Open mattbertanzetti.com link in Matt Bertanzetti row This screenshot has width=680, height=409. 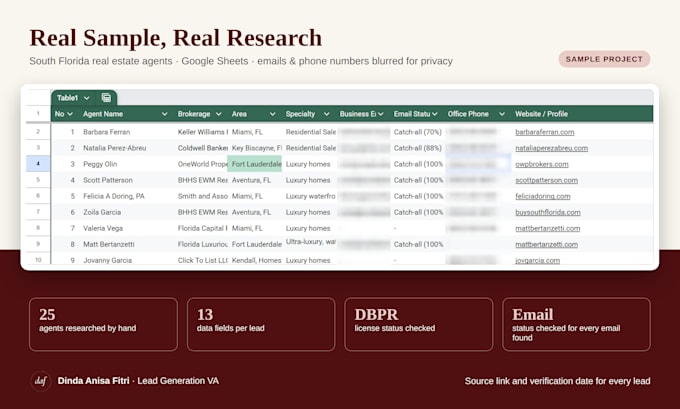coord(546,244)
